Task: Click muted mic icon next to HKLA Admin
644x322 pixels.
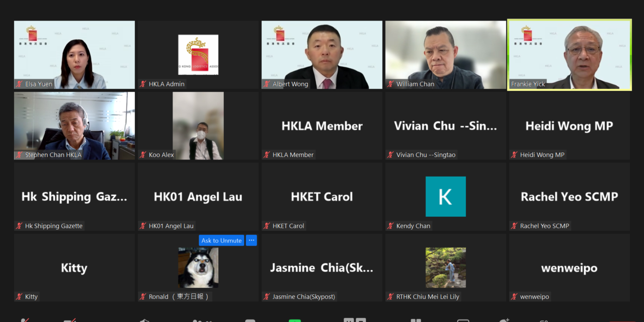Action: coord(143,84)
